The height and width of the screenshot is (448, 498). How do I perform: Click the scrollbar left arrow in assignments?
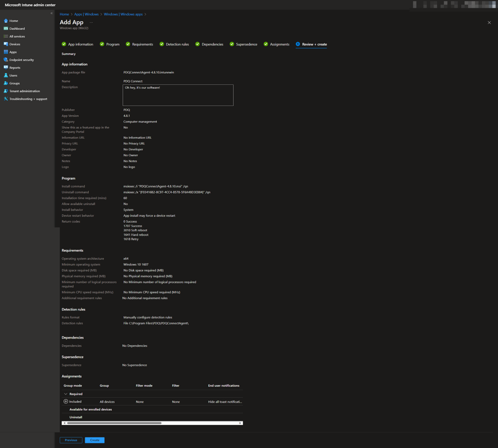64,423
